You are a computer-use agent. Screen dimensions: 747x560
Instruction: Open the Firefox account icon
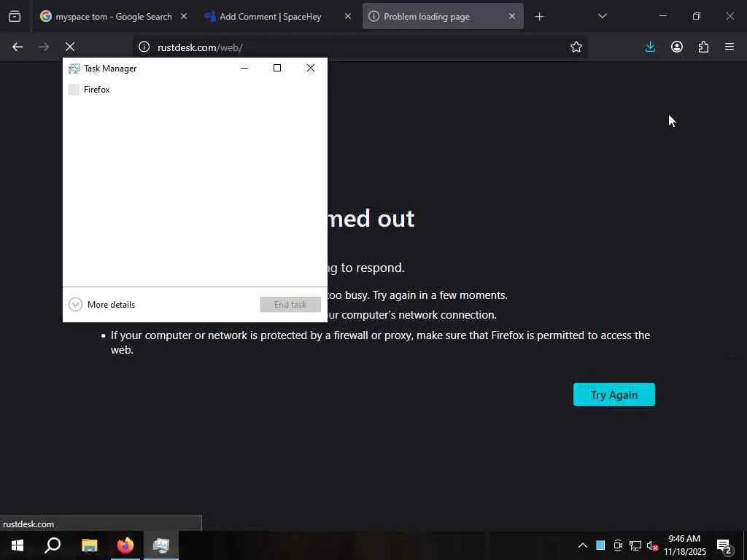[x=677, y=47]
